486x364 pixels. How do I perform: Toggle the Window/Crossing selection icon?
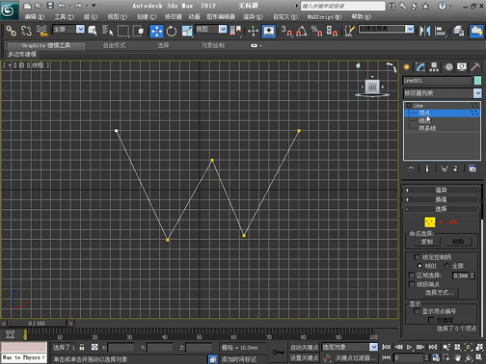[x=138, y=31]
